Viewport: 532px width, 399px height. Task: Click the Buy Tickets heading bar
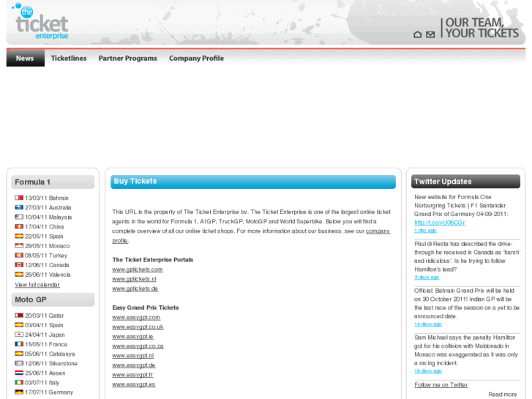253,182
